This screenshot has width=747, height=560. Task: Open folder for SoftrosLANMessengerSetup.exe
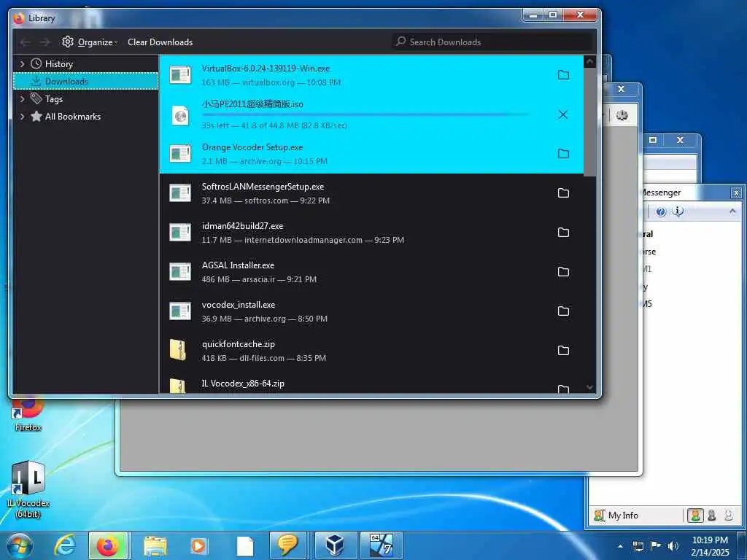(563, 192)
